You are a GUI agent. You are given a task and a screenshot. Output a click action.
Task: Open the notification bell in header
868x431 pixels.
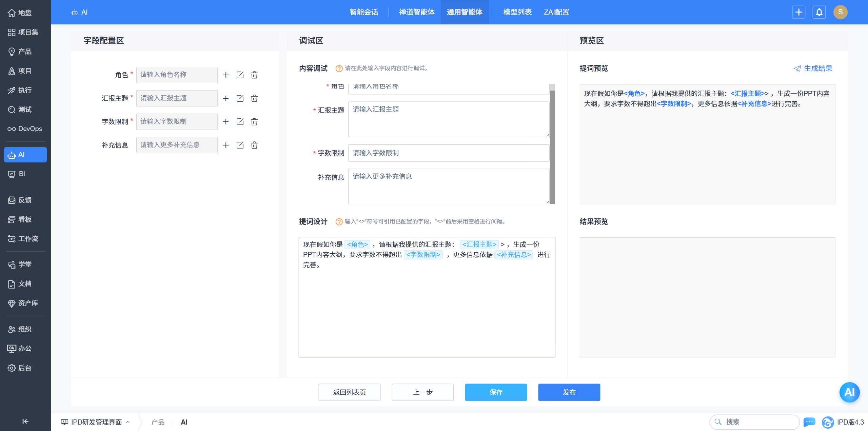coord(819,12)
